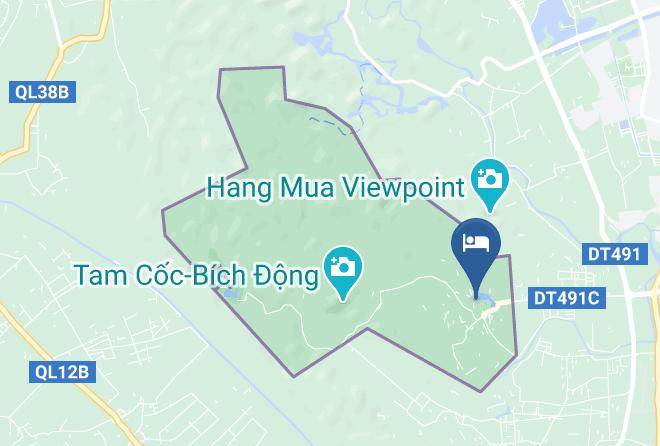The width and height of the screenshot is (660, 446).
Task: Click the QL12B road shield
Action: (62, 372)
